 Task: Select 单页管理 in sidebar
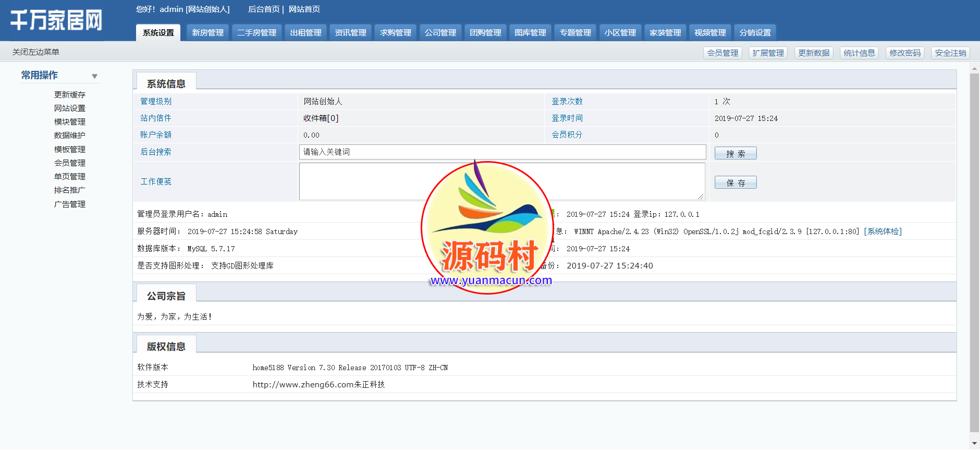pyautogui.click(x=70, y=177)
